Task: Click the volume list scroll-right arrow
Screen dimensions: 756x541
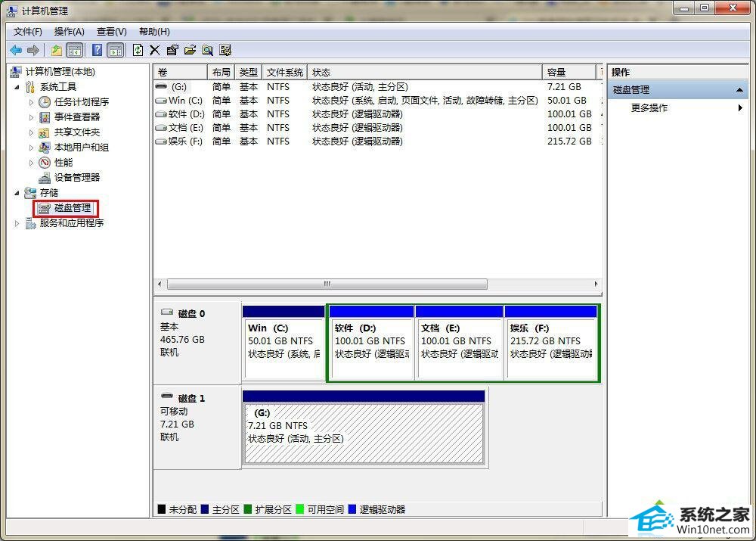Action: pyautogui.click(x=596, y=284)
